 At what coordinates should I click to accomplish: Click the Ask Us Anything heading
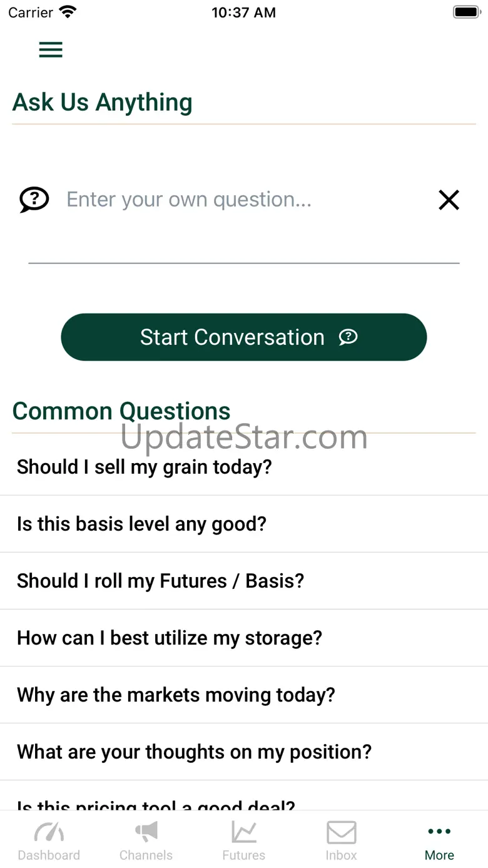[103, 103]
